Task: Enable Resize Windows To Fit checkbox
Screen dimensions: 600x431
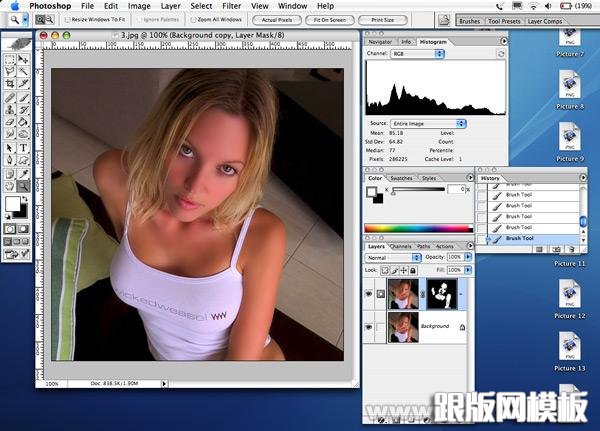Action: coord(67,19)
